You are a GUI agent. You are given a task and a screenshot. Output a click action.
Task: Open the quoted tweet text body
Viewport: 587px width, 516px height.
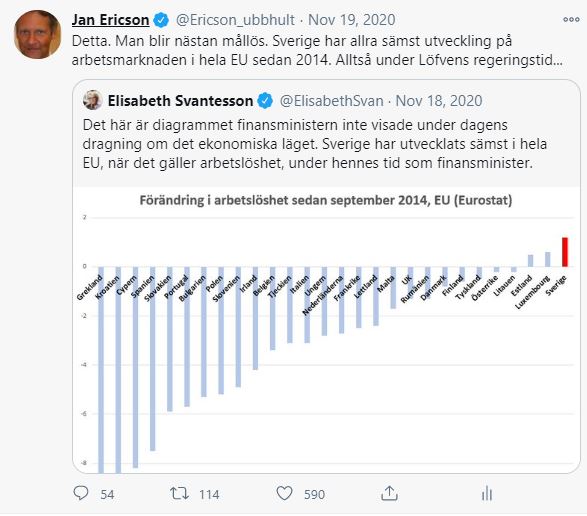(x=314, y=144)
